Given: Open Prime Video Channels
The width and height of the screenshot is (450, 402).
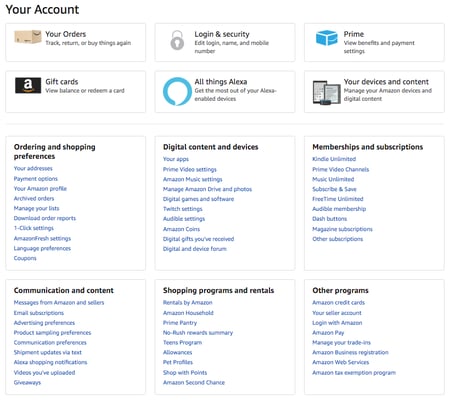Looking at the screenshot, I should (341, 169).
